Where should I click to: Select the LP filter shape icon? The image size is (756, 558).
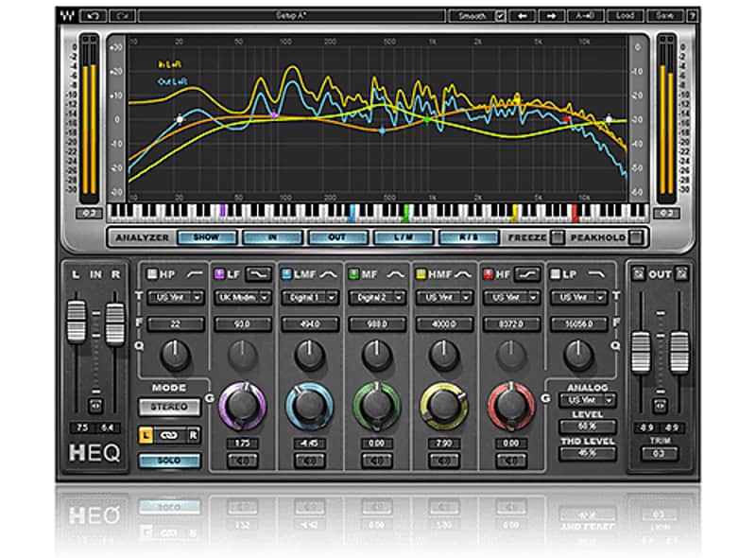(597, 274)
